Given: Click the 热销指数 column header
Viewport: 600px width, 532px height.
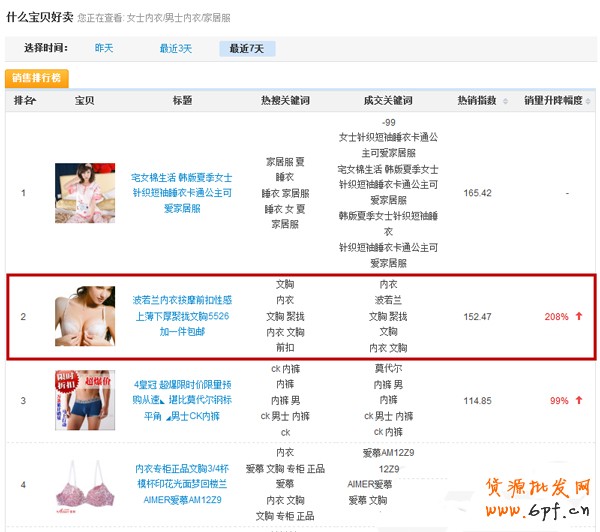Looking at the screenshot, I should (x=479, y=101).
